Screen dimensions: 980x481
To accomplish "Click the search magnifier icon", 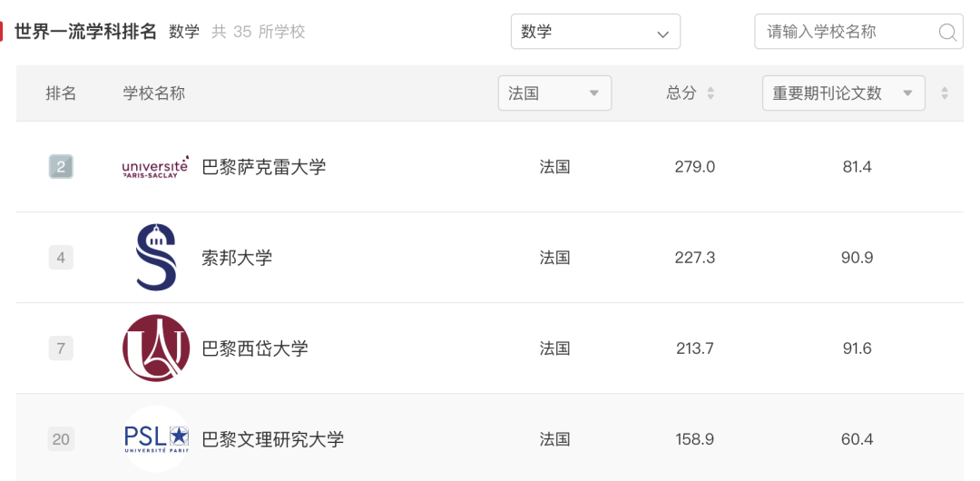I will click(947, 33).
